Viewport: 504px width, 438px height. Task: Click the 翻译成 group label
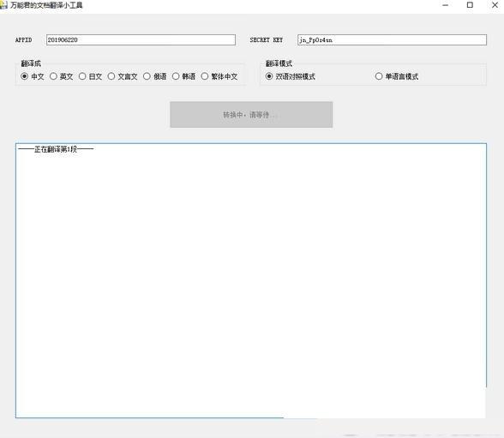coord(31,63)
